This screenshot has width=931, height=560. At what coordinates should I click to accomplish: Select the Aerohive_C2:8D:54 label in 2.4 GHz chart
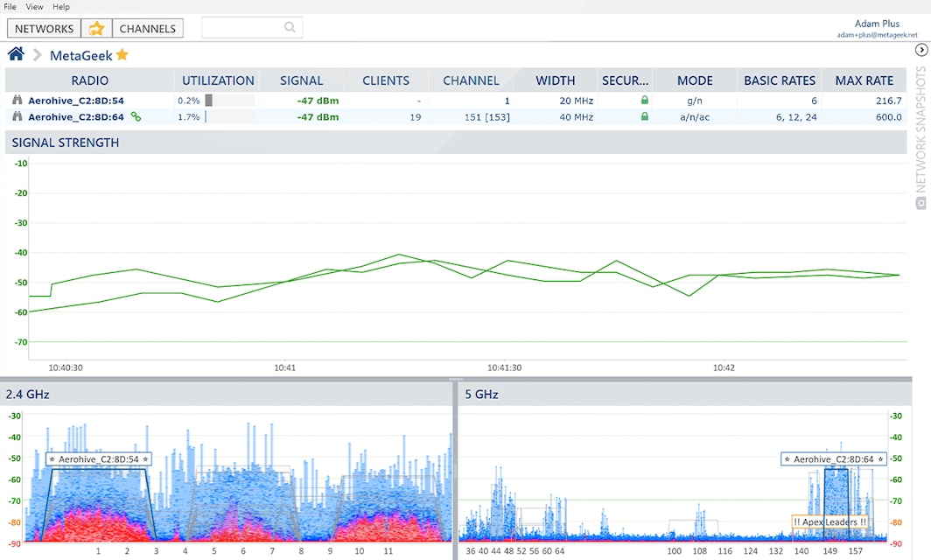pyautogui.click(x=99, y=459)
